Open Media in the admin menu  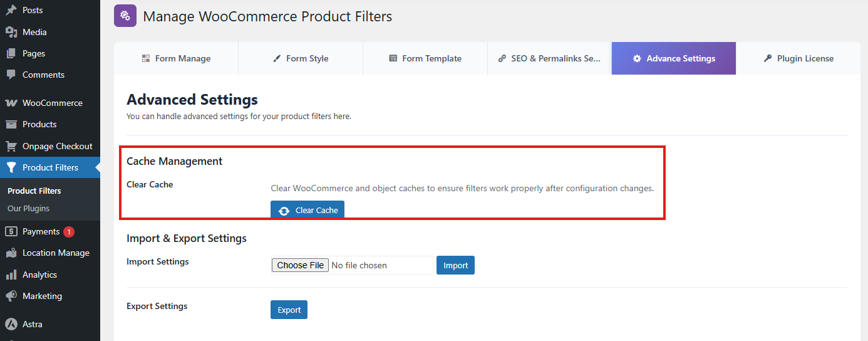(50, 32)
